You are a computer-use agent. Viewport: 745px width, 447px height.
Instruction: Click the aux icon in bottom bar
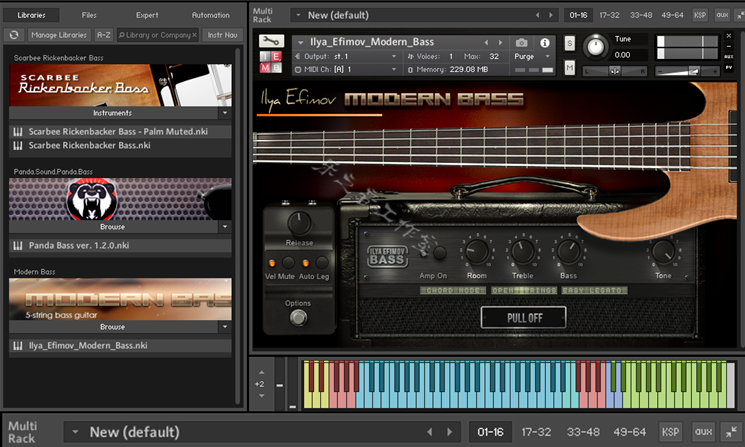704,432
